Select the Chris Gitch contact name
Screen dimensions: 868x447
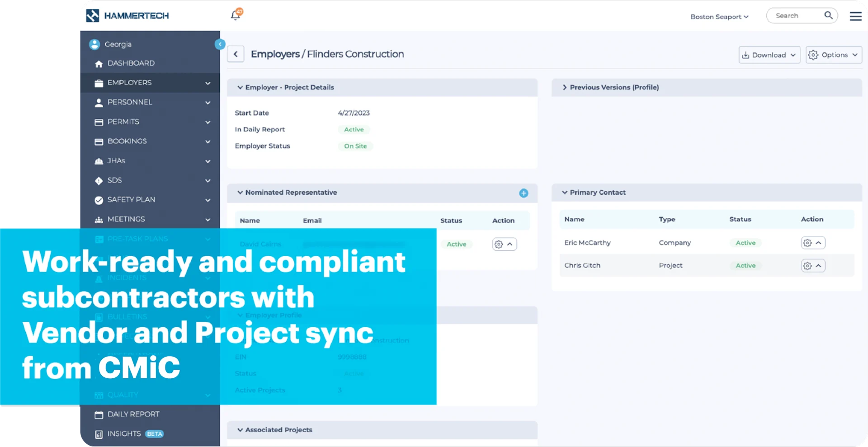[x=582, y=265]
